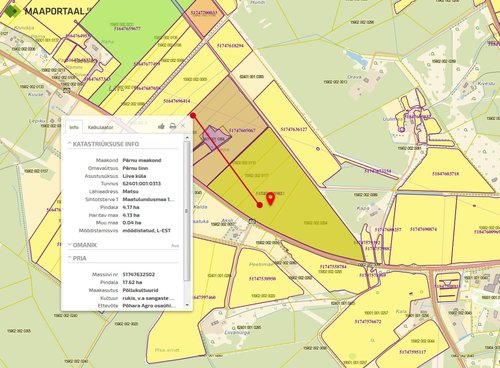The image size is (500, 368).
Task: Click the scroll-up arrow in info panel
Action: [187, 138]
